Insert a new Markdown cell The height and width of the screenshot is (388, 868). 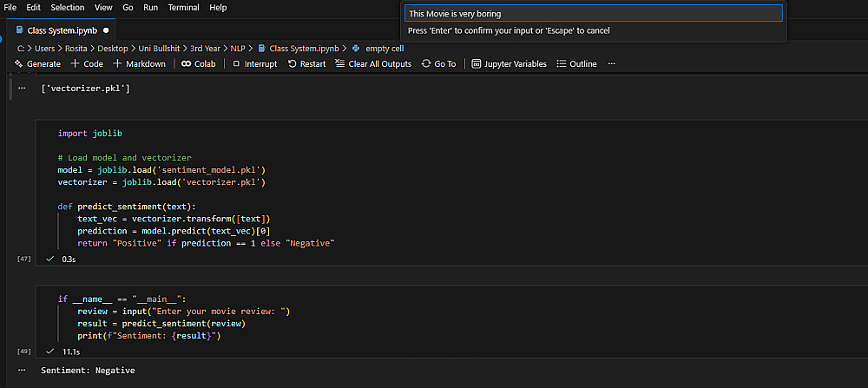point(139,64)
